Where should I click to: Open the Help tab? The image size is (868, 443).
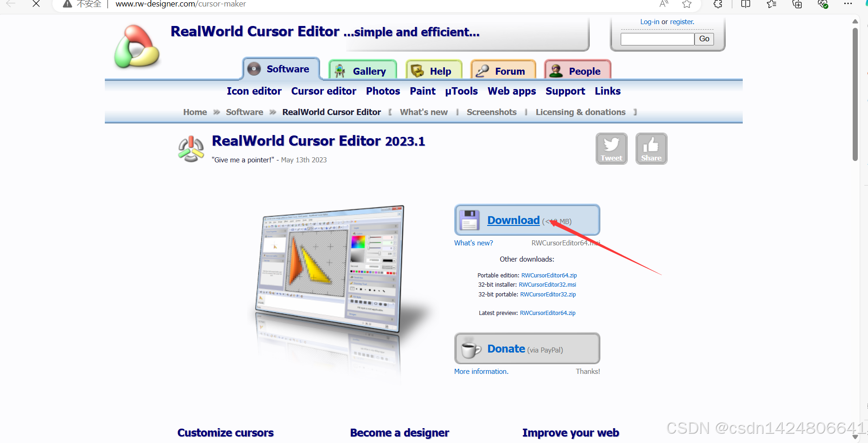434,71
